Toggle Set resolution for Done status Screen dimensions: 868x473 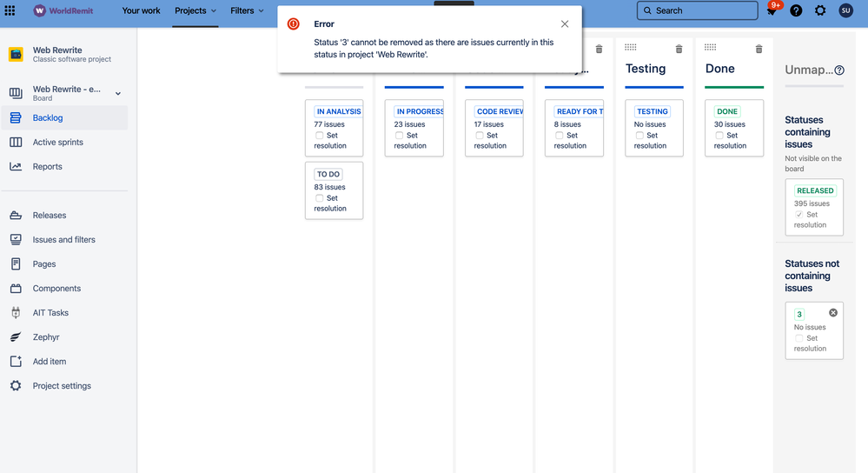[x=719, y=136]
